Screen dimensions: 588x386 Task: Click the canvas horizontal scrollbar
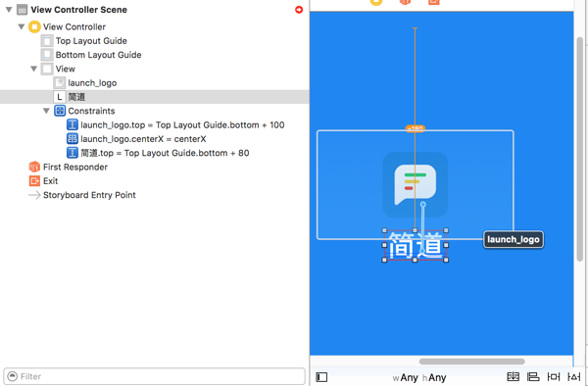471,362
